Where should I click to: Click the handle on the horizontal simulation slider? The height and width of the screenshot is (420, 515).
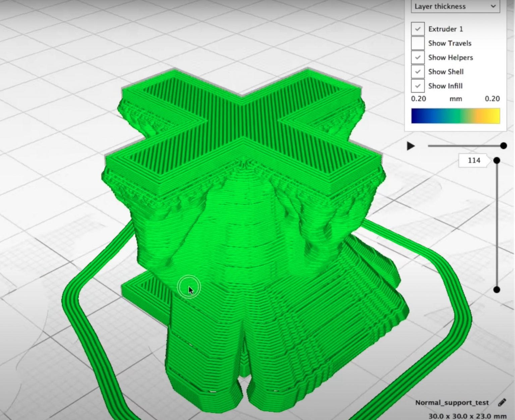point(503,145)
